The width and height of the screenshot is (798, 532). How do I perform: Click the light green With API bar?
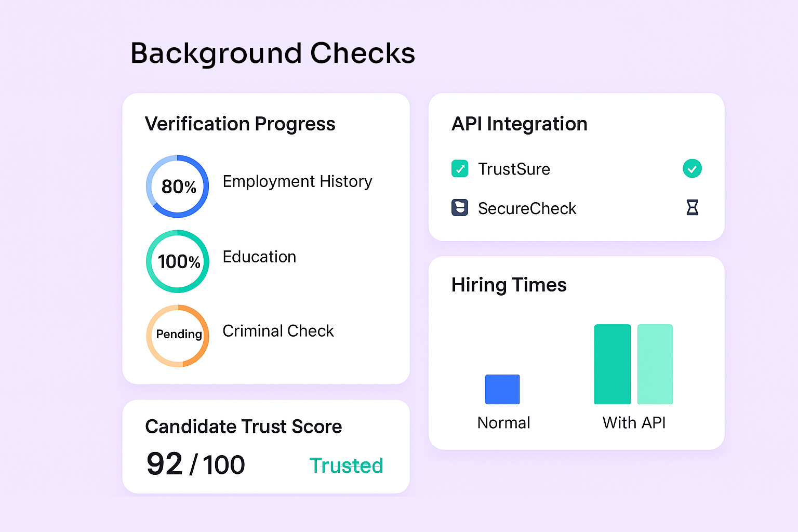[655, 364]
